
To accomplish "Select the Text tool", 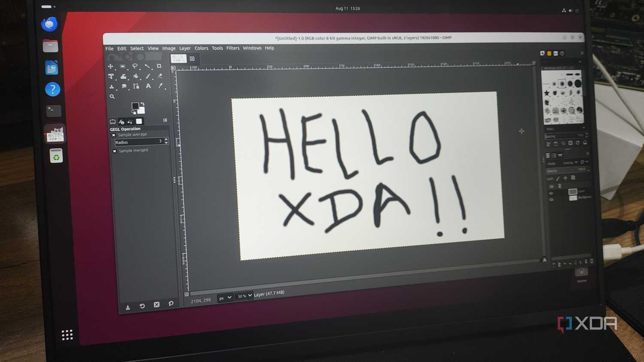I will (x=149, y=86).
